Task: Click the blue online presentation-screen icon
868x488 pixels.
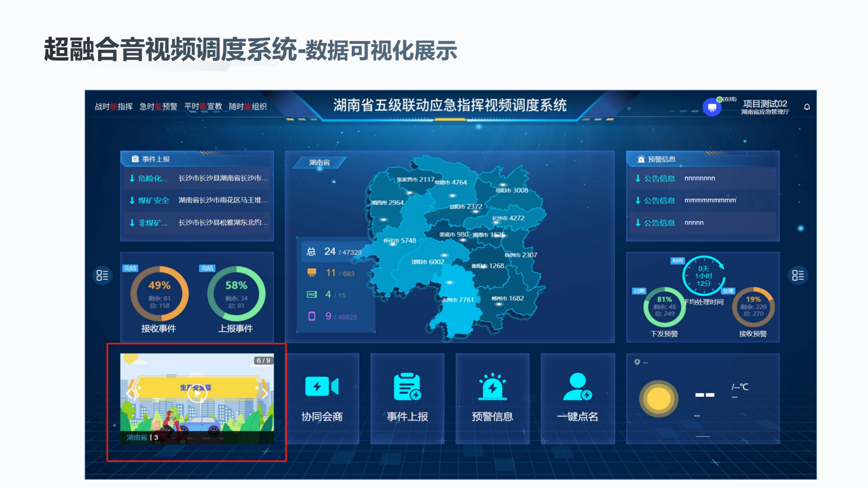Action: [x=712, y=107]
